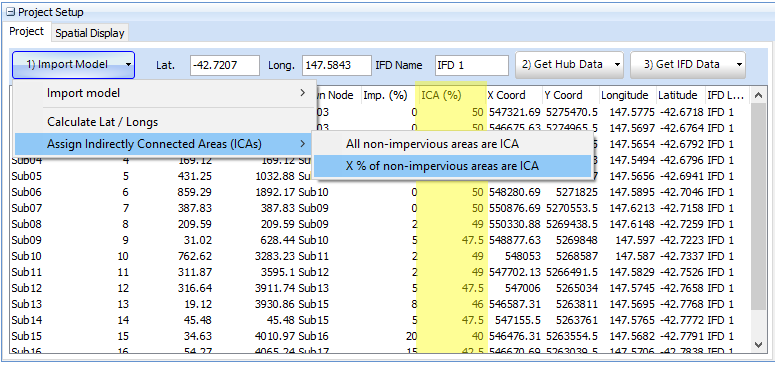Open the Import model submenu
The width and height of the screenshot is (775, 365).
pyautogui.click(x=165, y=93)
